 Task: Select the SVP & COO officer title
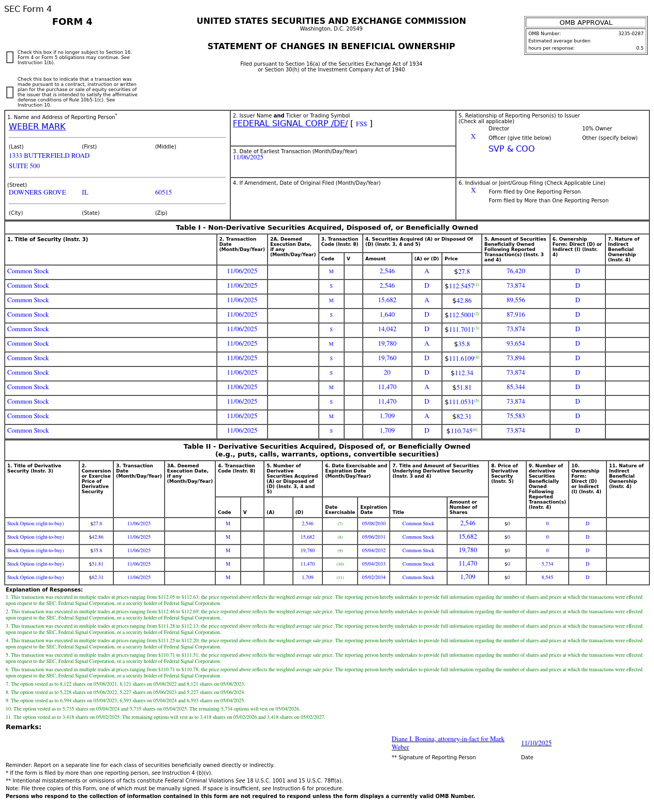(x=511, y=149)
